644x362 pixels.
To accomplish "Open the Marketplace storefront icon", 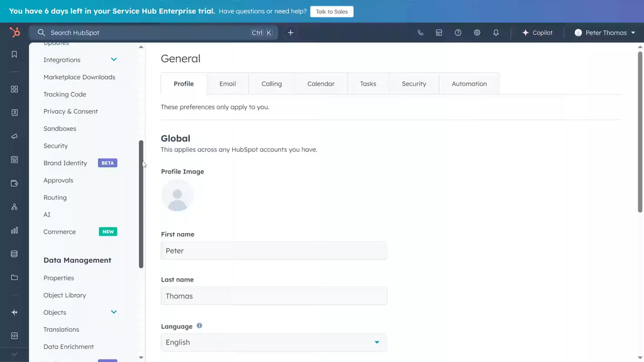I will coord(439,33).
